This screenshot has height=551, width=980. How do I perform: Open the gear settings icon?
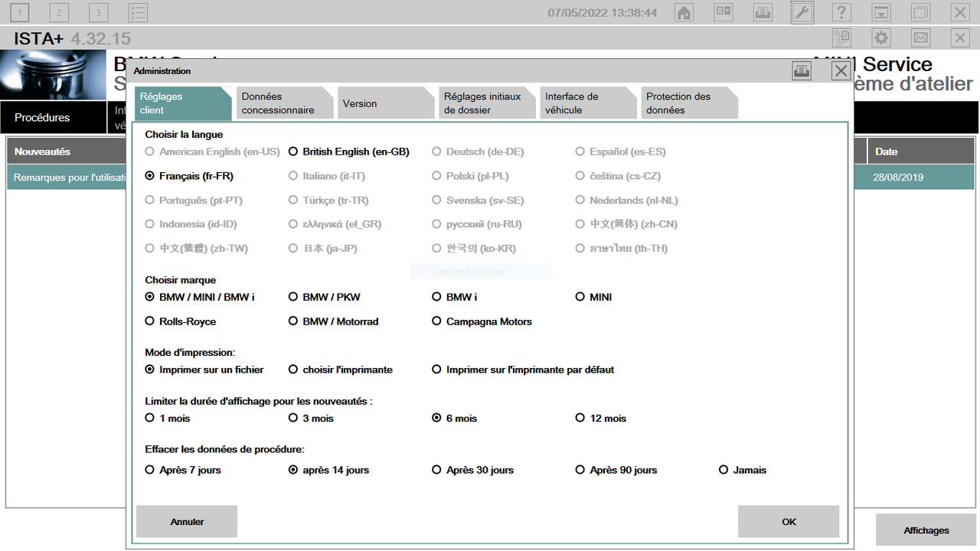point(881,37)
